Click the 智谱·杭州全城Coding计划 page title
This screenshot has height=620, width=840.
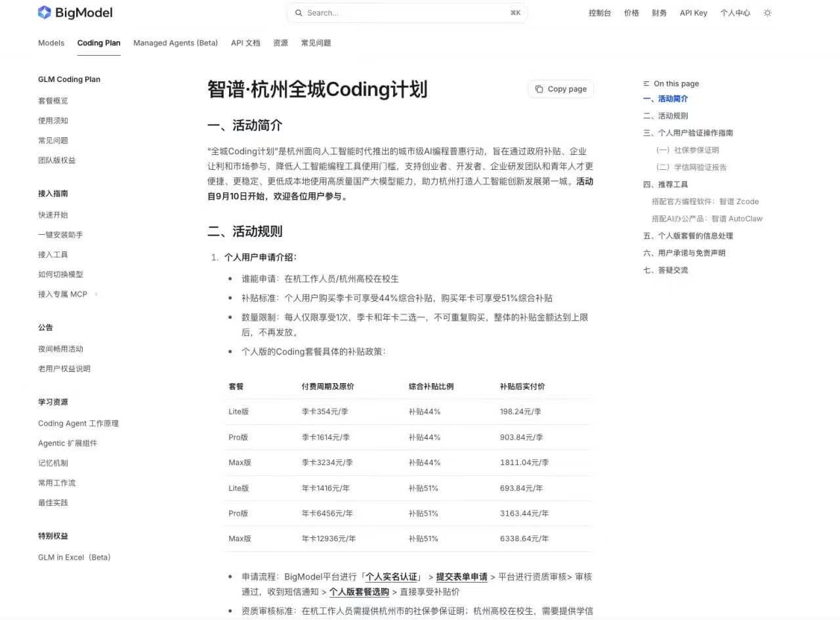click(x=318, y=89)
